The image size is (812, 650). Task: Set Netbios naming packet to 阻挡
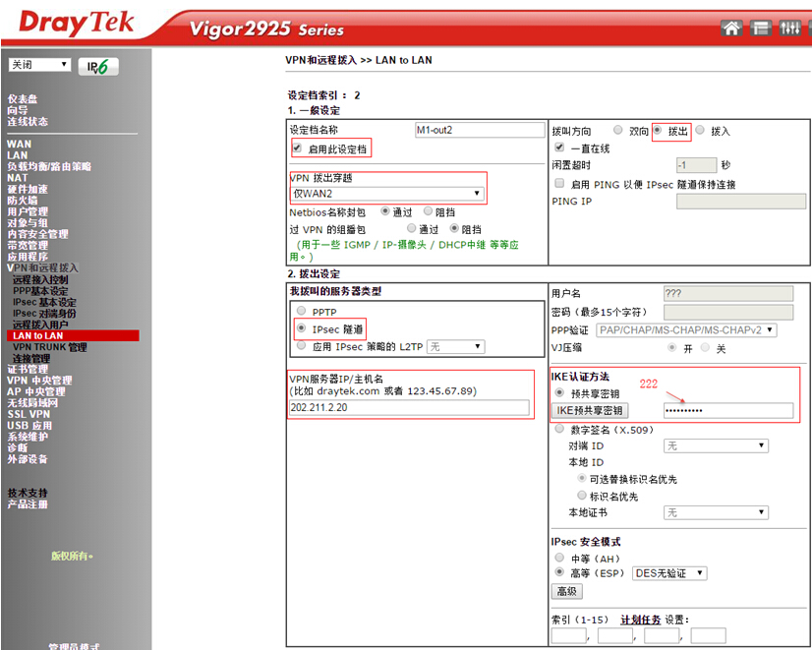pos(429,210)
